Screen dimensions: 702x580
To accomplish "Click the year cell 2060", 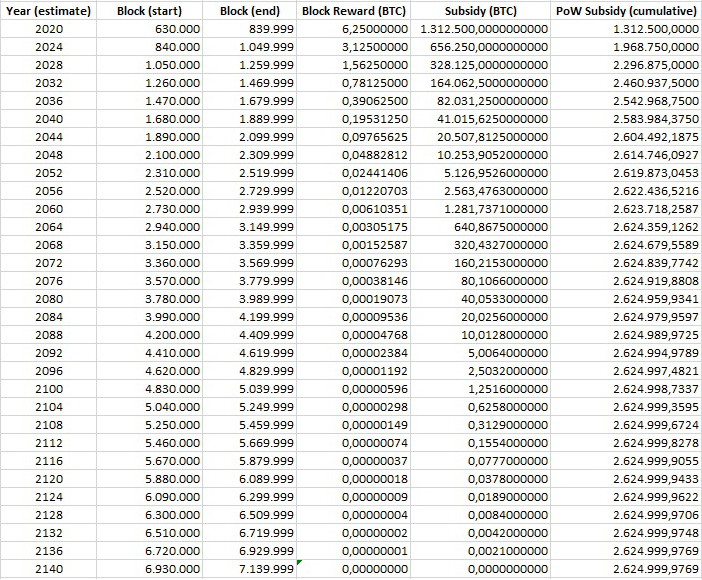I will tap(48, 209).
